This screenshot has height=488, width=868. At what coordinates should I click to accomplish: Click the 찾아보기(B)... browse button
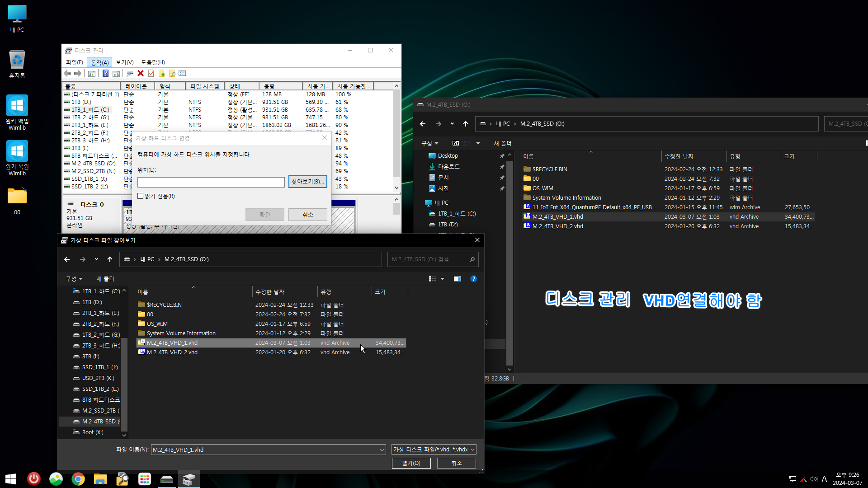click(307, 182)
